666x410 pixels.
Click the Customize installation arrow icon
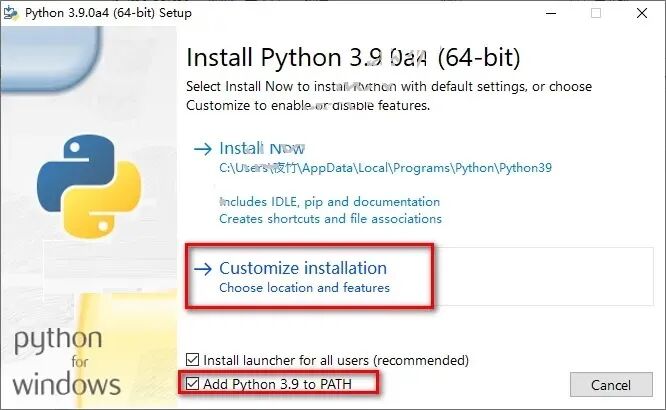203,269
